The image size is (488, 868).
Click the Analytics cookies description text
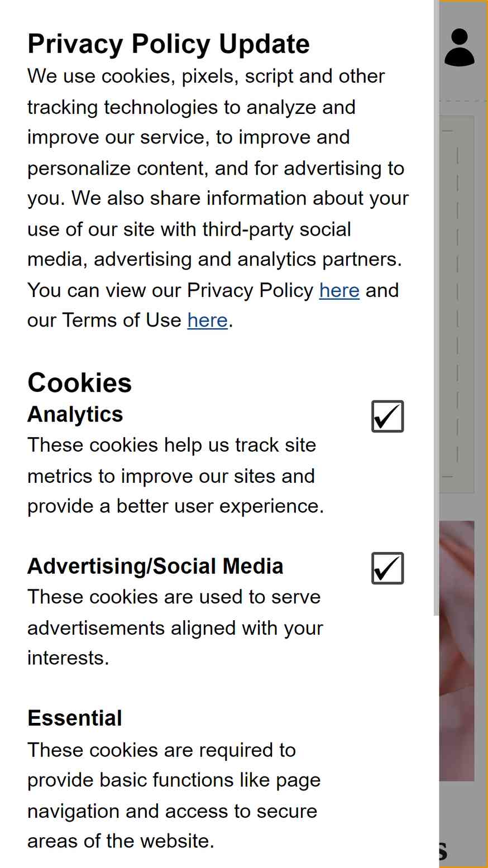(x=175, y=476)
